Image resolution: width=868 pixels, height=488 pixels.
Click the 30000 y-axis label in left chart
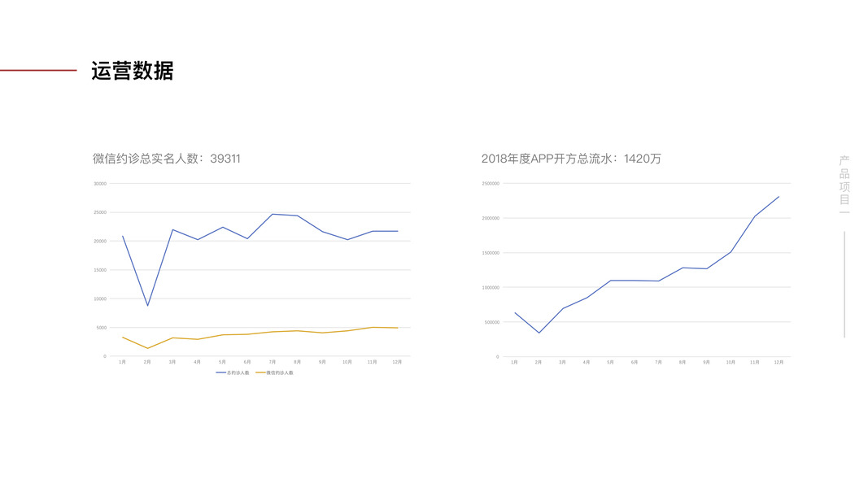[x=100, y=184]
